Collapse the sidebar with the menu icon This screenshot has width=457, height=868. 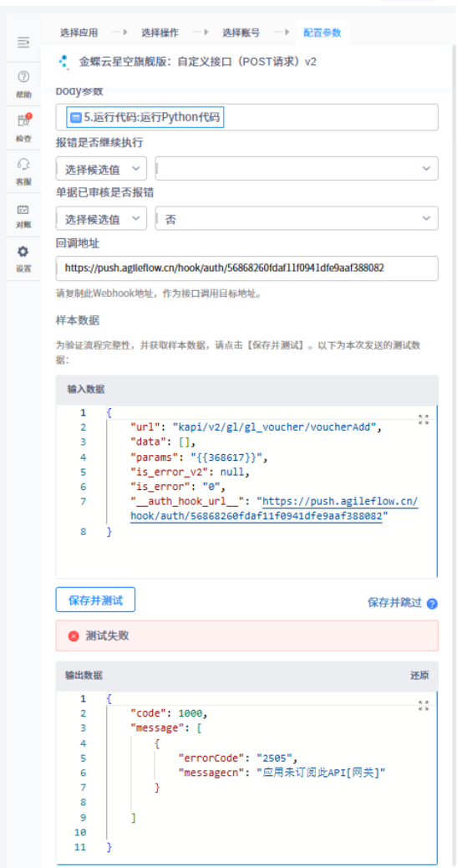[x=23, y=42]
